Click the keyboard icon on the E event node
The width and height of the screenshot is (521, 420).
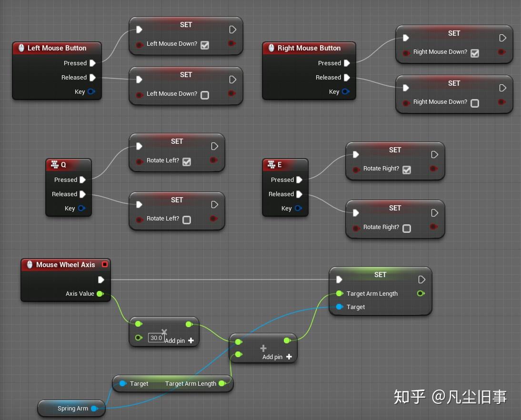point(271,165)
